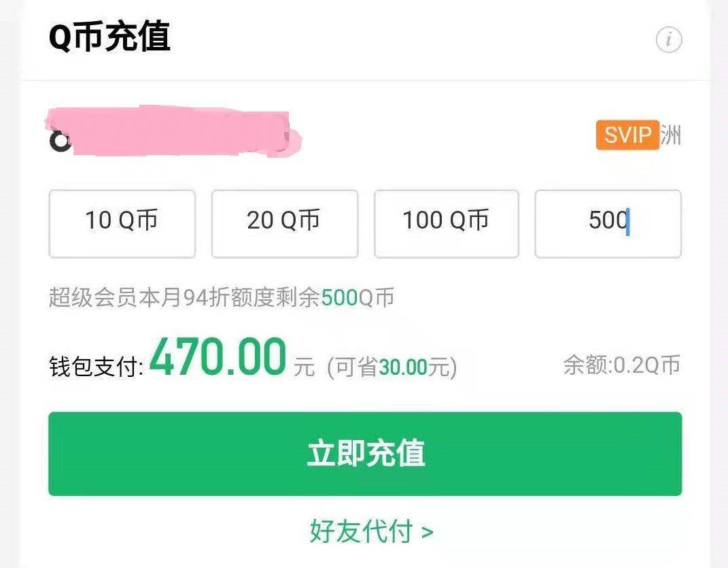Click the Q币充值 page title
The height and width of the screenshot is (568, 728).
coord(109,39)
